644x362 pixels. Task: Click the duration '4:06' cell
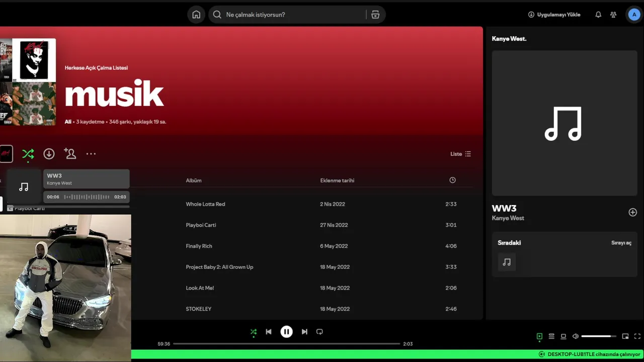click(451, 246)
